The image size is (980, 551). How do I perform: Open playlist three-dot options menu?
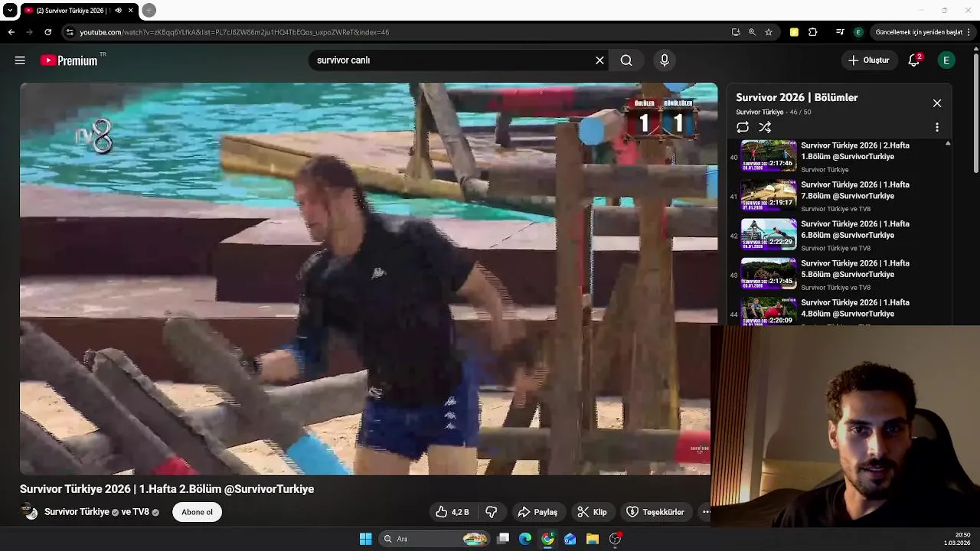(936, 128)
